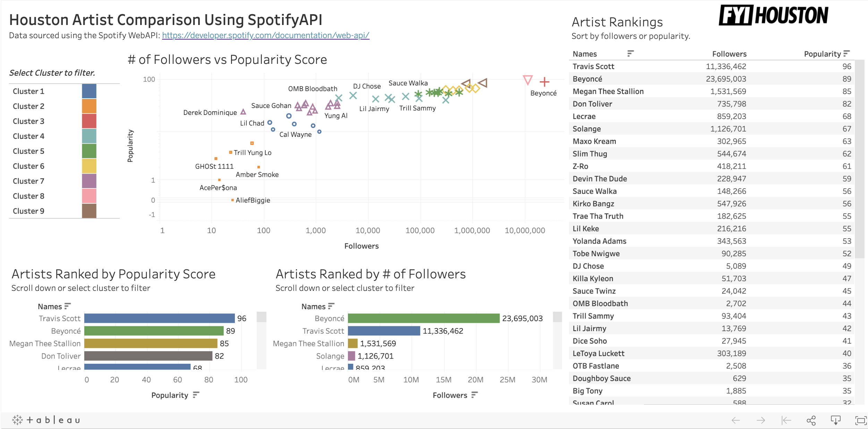Image resolution: width=868 pixels, height=429 pixels.
Task: Filter by Cluster 8 label
Action: (28, 196)
